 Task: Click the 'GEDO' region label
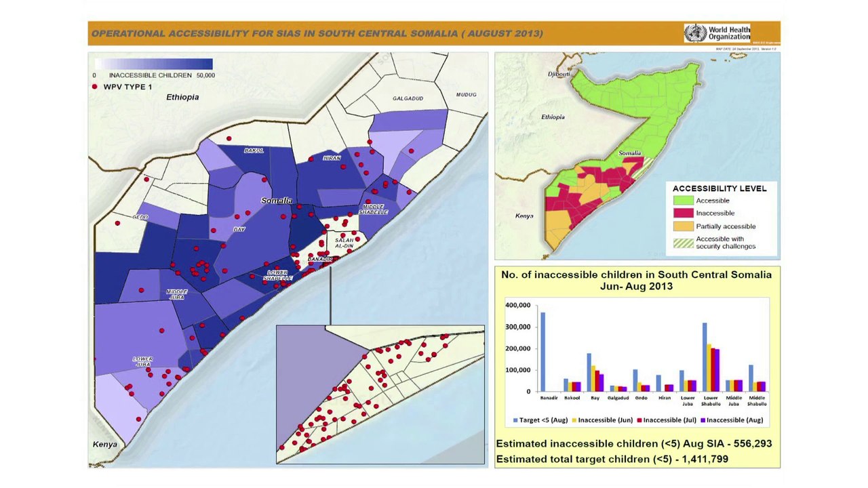tap(141, 217)
